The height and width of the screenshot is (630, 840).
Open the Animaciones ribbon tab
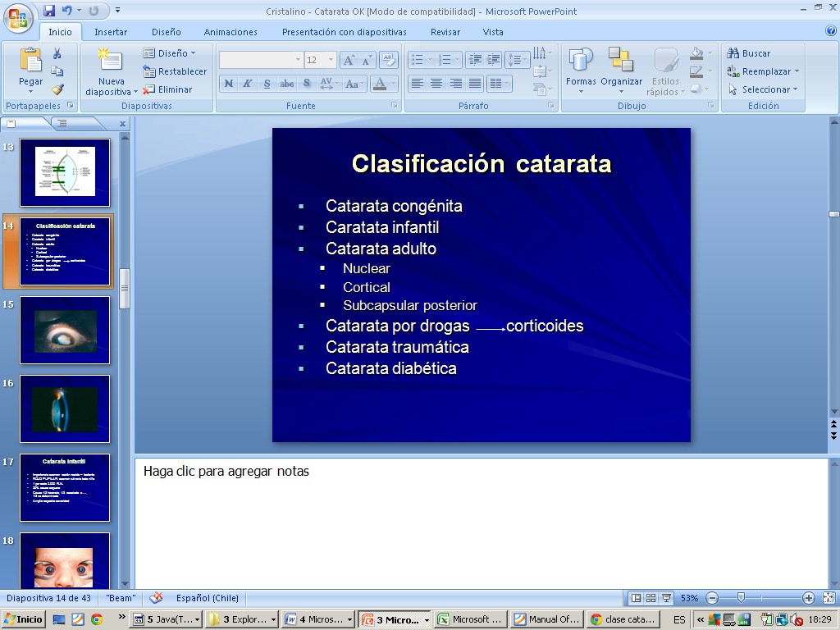tap(231, 32)
